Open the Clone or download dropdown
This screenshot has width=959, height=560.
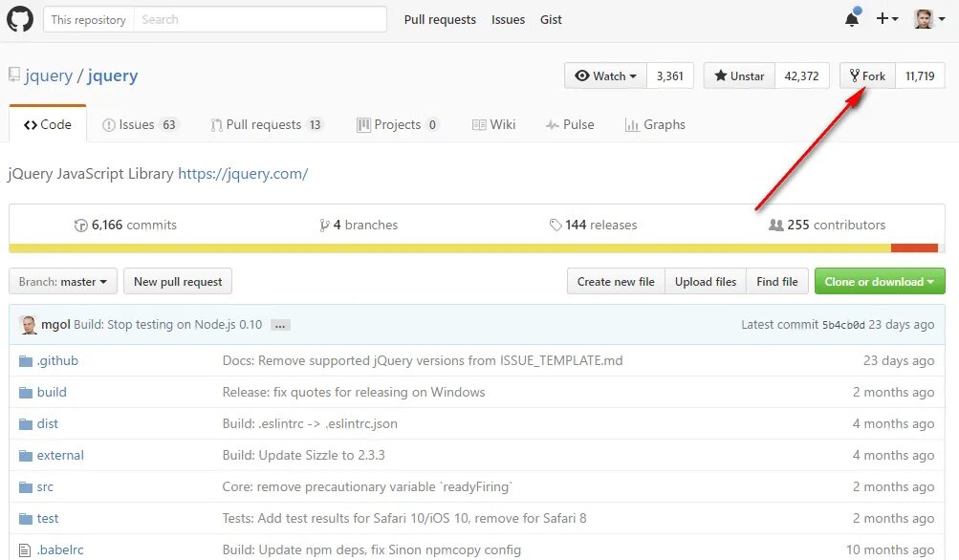tap(880, 281)
